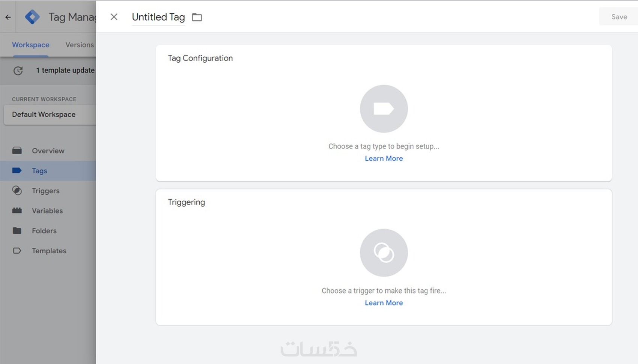Click the template update refresh icon

click(x=18, y=71)
